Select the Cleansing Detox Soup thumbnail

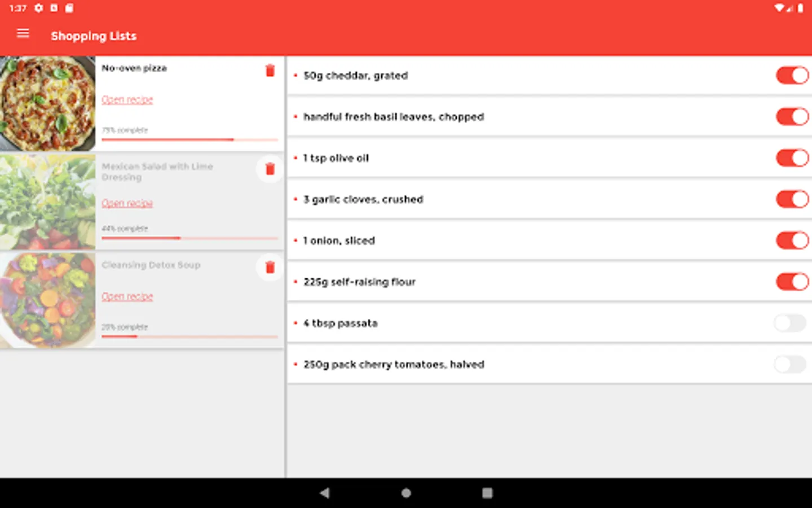[x=47, y=300]
